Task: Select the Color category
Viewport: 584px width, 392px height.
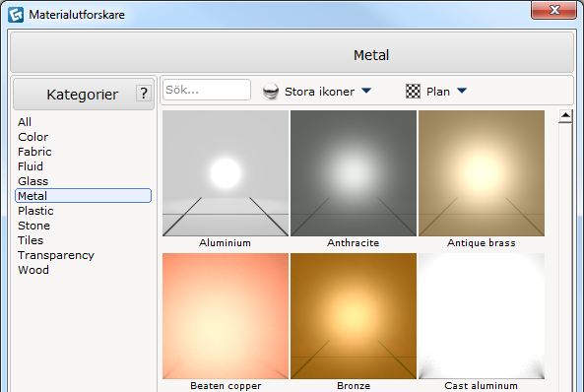Action: [x=33, y=137]
